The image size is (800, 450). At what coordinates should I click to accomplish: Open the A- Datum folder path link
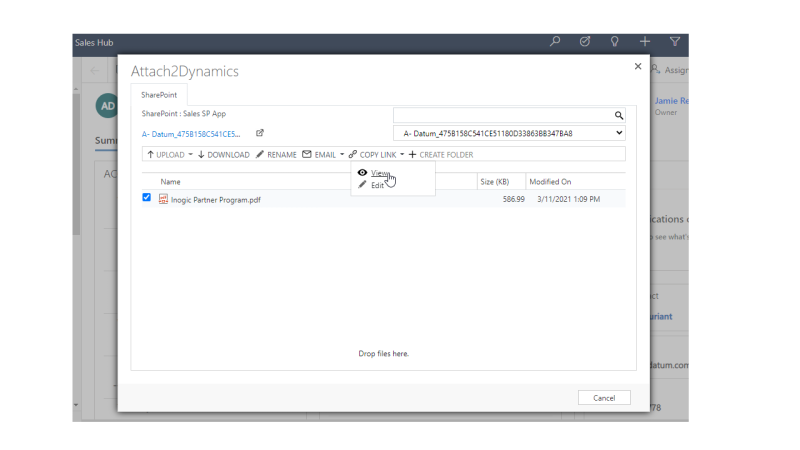point(191,133)
